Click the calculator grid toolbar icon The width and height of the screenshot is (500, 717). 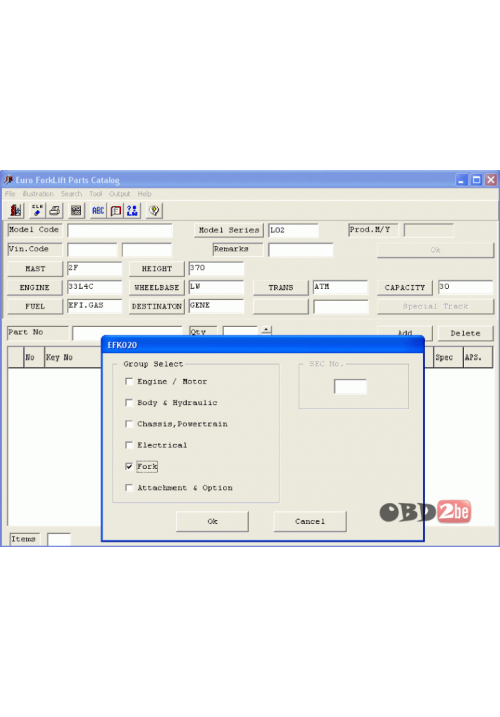point(76,210)
